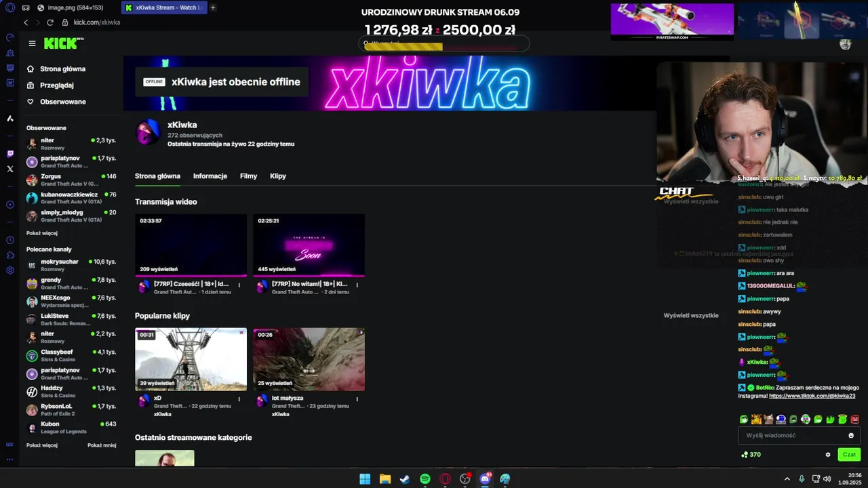Open Discord from the Windows taskbar
Image resolution: width=868 pixels, height=488 pixels.
[x=485, y=479]
